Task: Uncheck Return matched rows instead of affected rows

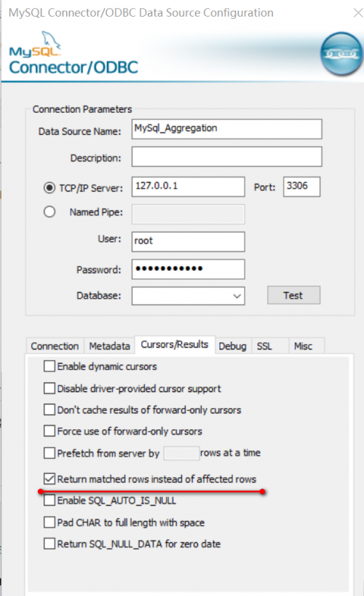Action: point(50,479)
